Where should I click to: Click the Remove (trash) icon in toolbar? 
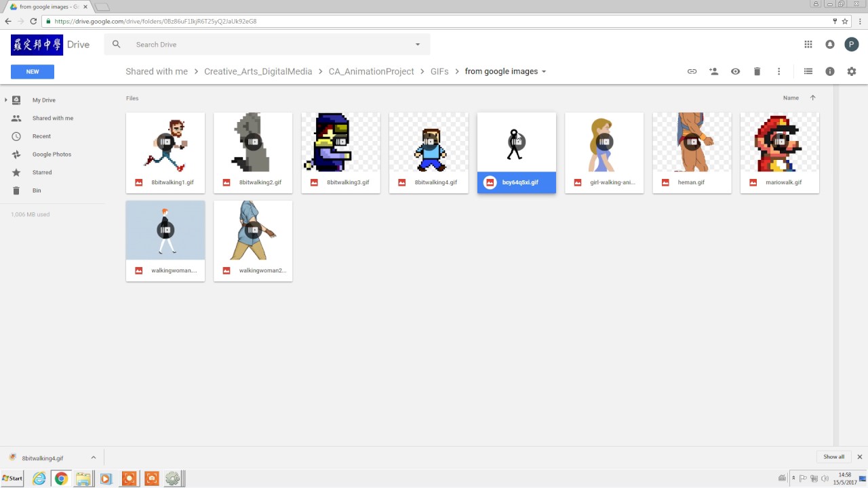pos(757,71)
